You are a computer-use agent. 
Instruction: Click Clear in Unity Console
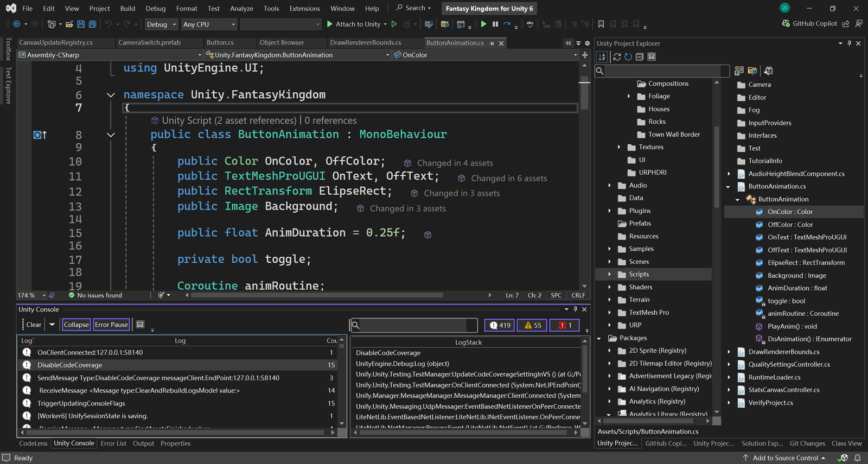34,325
